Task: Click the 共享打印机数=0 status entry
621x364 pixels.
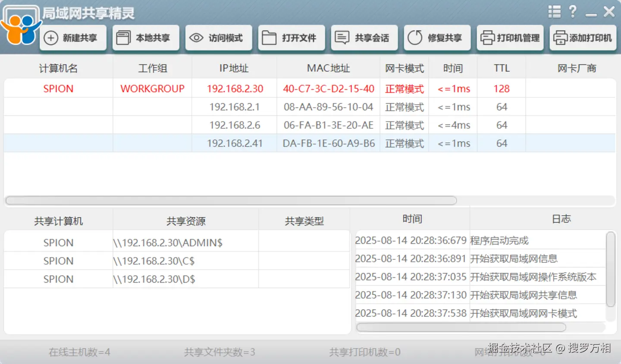Action: point(365,352)
